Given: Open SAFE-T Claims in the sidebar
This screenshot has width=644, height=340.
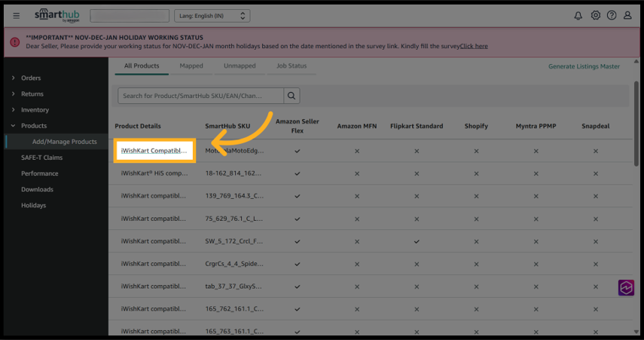Looking at the screenshot, I should coord(41,158).
